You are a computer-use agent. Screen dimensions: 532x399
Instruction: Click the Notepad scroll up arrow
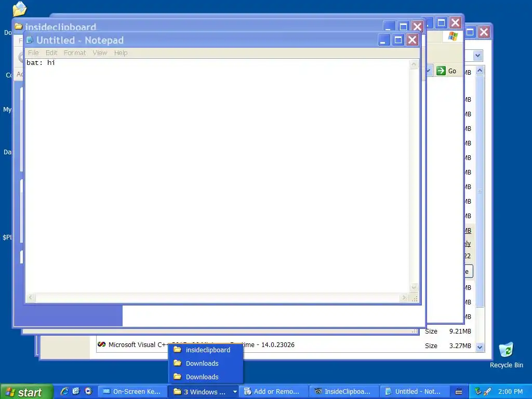pos(414,64)
